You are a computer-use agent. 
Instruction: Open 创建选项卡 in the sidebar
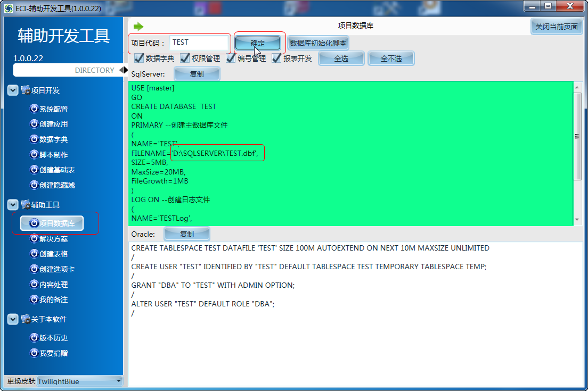tap(56, 269)
